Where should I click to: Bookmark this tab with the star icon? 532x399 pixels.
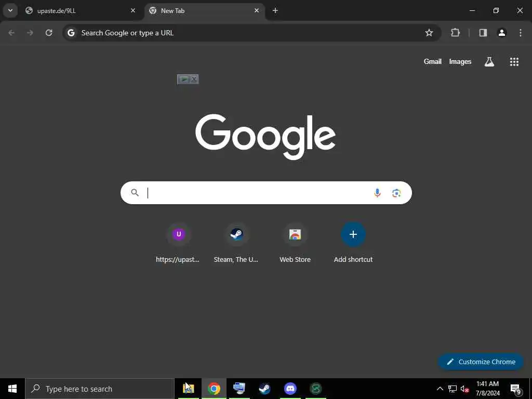pyautogui.click(x=429, y=33)
